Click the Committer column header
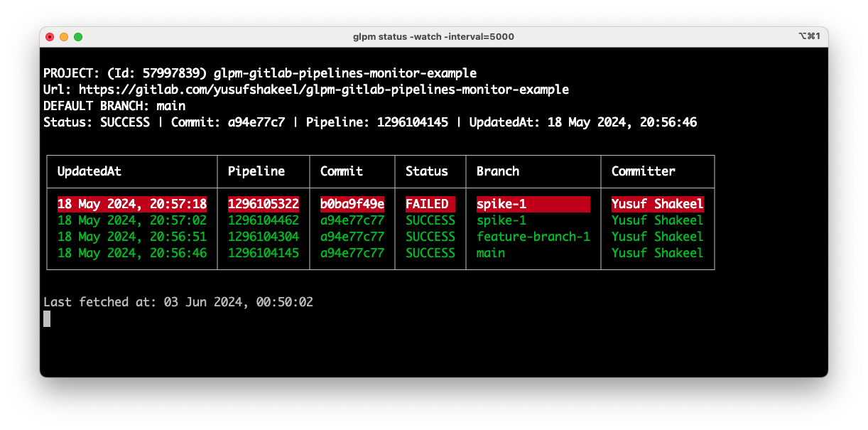The height and width of the screenshot is (430, 868). [644, 171]
